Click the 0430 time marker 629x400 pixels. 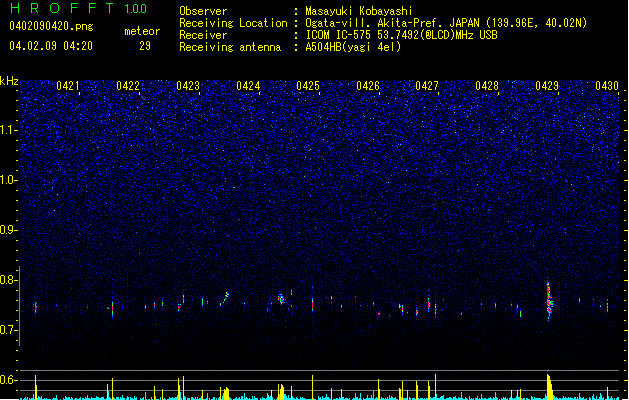[x=607, y=86]
